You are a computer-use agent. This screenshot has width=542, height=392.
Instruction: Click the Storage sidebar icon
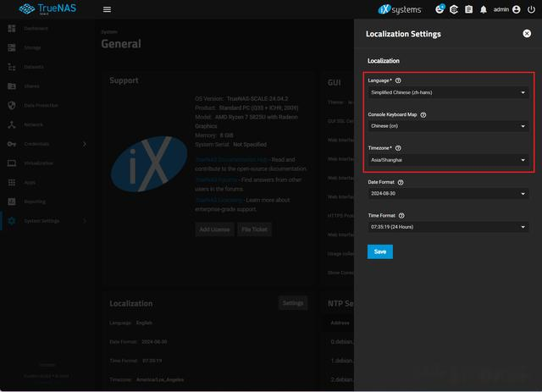tap(12, 47)
